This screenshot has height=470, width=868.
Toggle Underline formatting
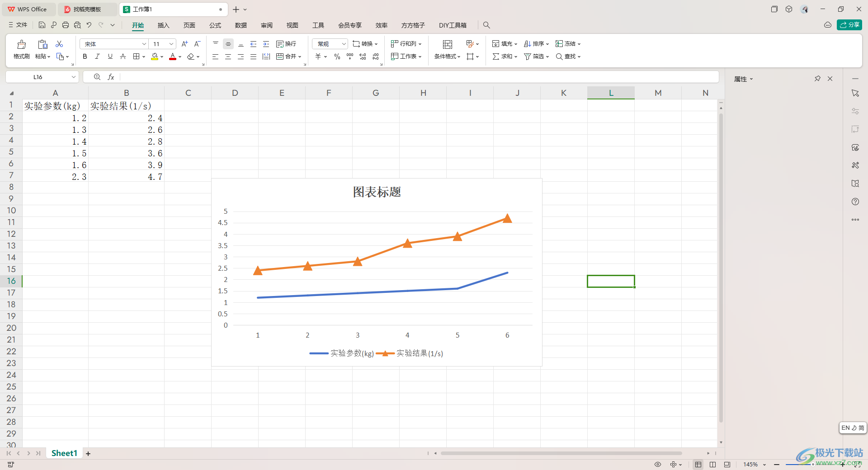click(x=110, y=56)
